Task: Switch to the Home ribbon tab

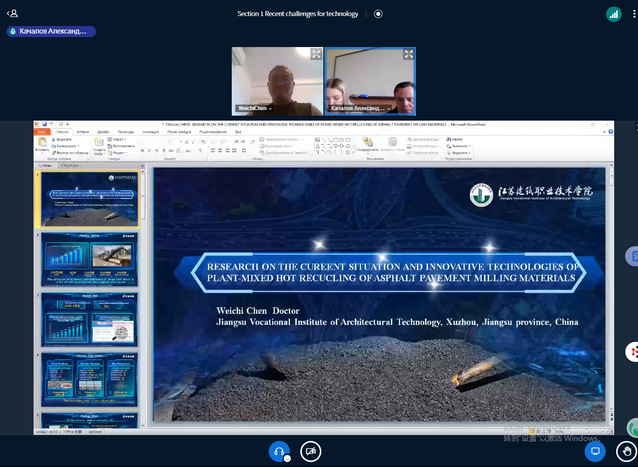Action: tap(63, 132)
